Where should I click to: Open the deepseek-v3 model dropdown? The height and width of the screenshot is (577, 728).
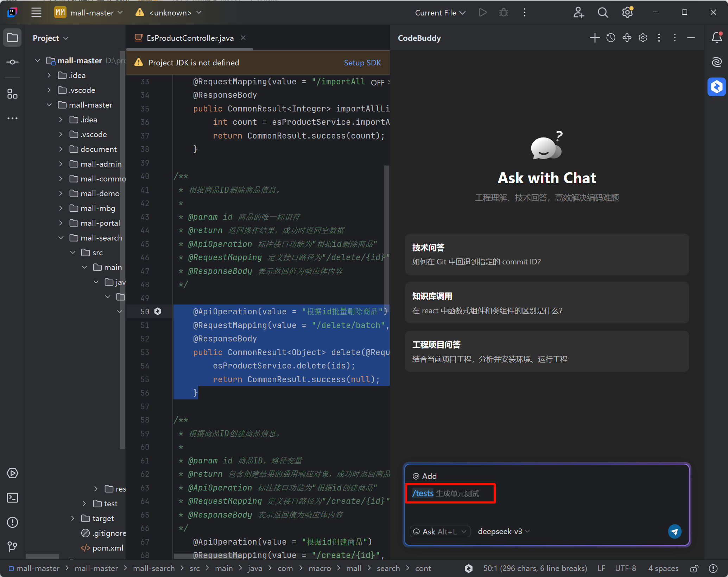504,531
